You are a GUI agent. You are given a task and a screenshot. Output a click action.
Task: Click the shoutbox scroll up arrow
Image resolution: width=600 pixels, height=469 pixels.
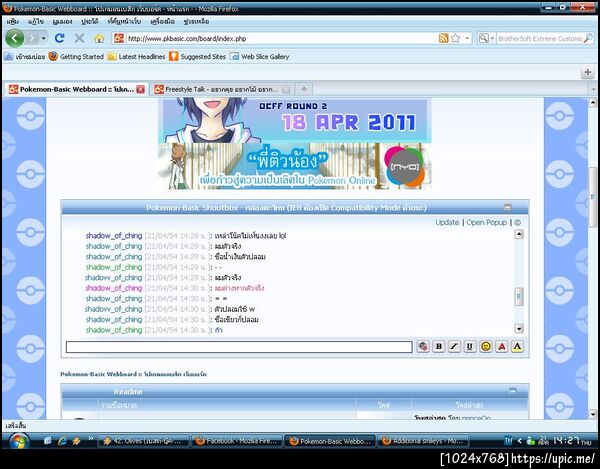(x=519, y=234)
